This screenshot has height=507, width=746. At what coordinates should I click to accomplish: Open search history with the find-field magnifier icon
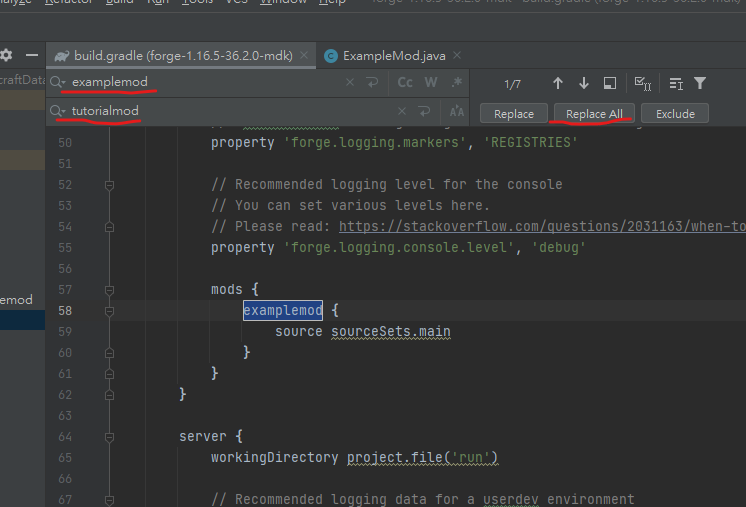58,82
